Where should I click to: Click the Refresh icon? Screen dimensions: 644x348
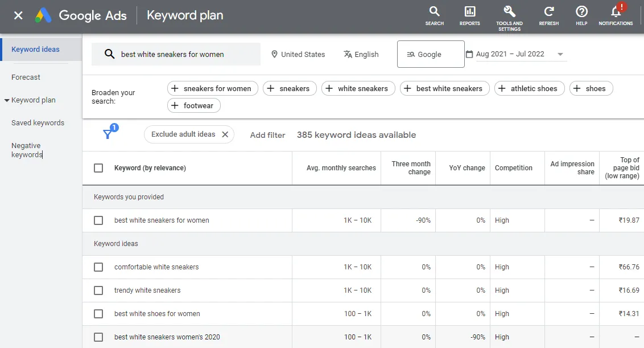click(x=549, y=16)
